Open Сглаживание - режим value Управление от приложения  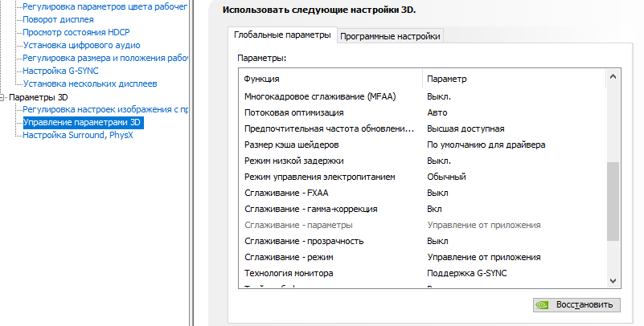484,257
